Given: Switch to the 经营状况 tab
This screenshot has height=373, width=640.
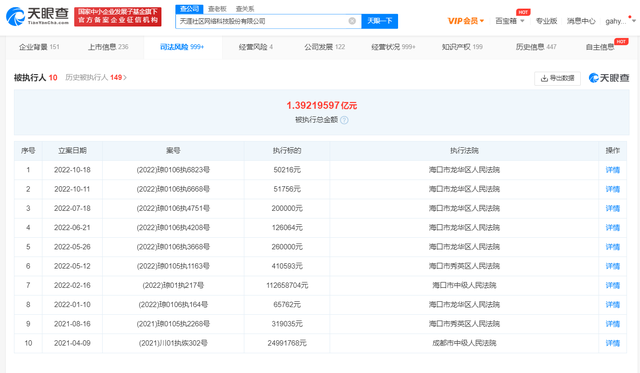Looking at the screenshot, I should (393, 47).
